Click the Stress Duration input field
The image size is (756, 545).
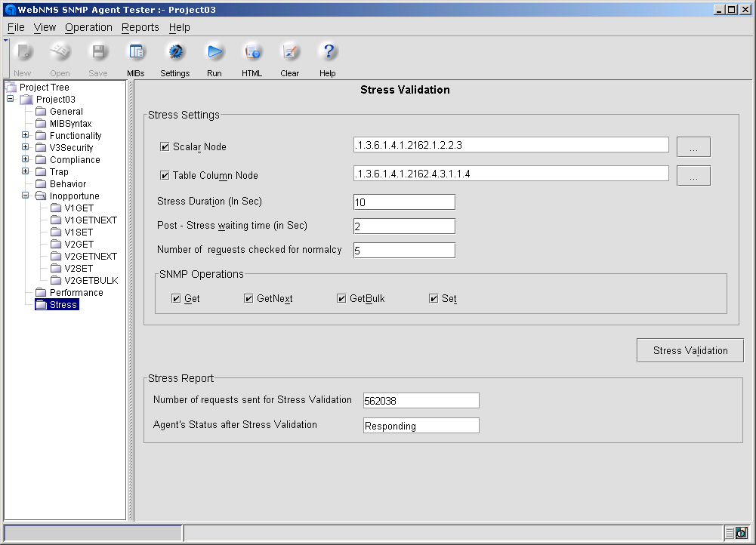(404, 202)
